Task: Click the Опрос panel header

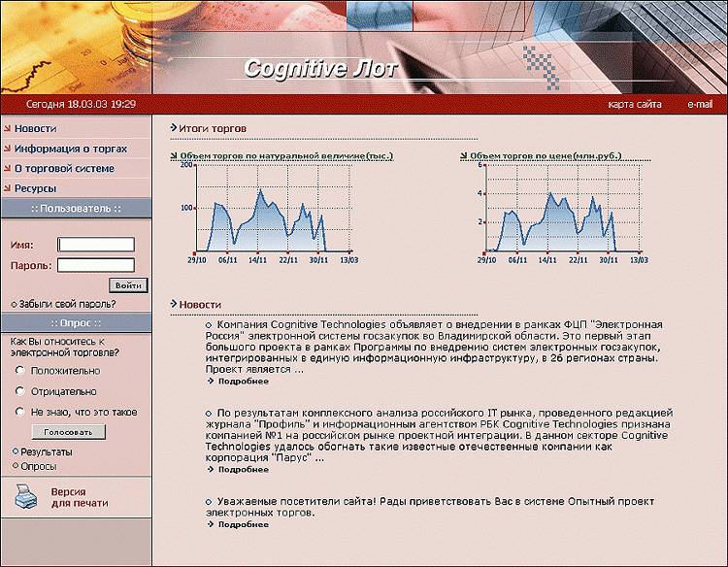Action: [x=76, y=323]
